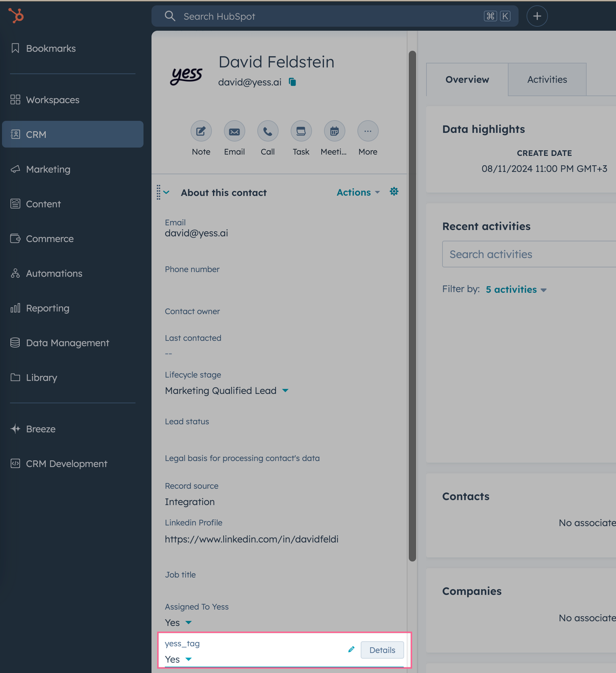Click the Email property value david@yess.ai
The height and width of the screenshot is (673, 616).
pos(196,233)
